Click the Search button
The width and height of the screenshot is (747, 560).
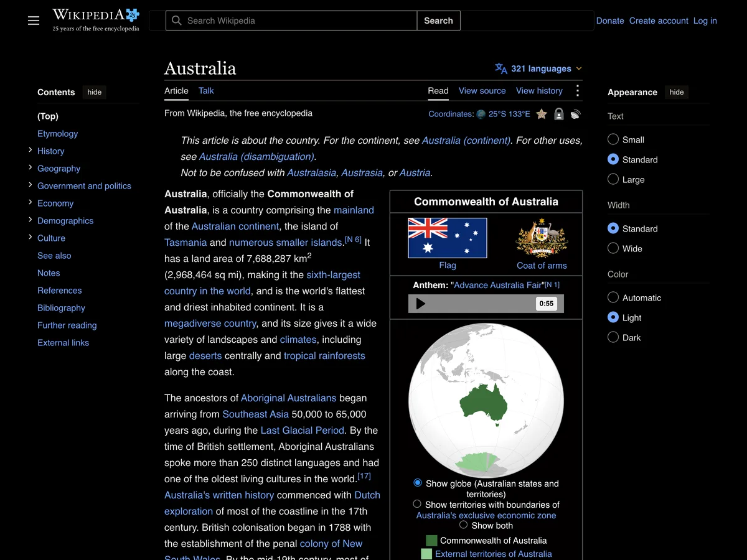pos(438,21)
